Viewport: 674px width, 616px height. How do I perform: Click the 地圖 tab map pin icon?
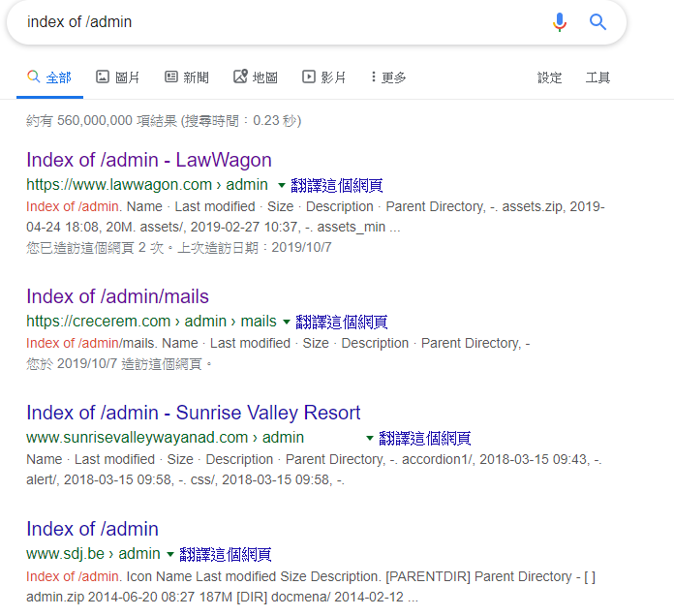[241, 77]
